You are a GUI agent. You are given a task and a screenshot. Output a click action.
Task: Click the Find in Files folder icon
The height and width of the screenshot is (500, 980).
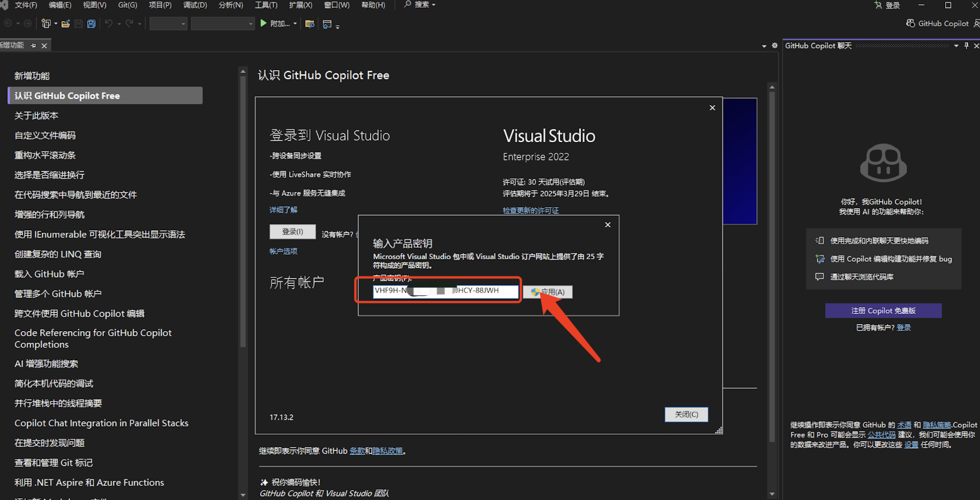tap(310, 24)
